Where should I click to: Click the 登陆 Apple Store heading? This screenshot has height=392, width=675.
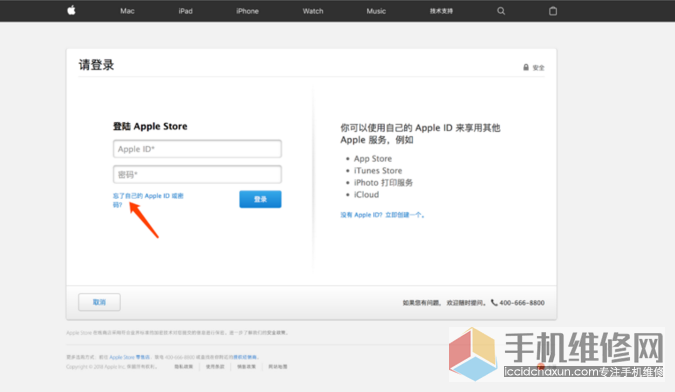[150, 126]
